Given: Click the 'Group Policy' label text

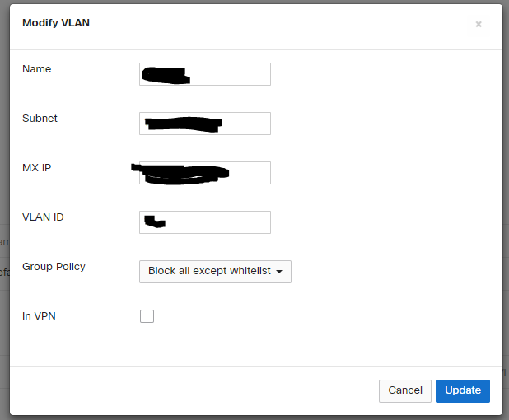Looking at the screenshot, I should point(54,267).
